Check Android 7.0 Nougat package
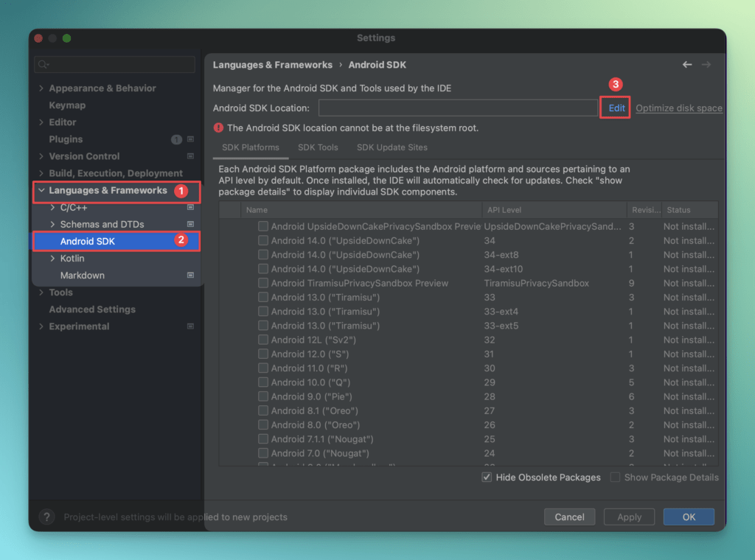This screenshot has height=560, width=755. pos(263,453)
